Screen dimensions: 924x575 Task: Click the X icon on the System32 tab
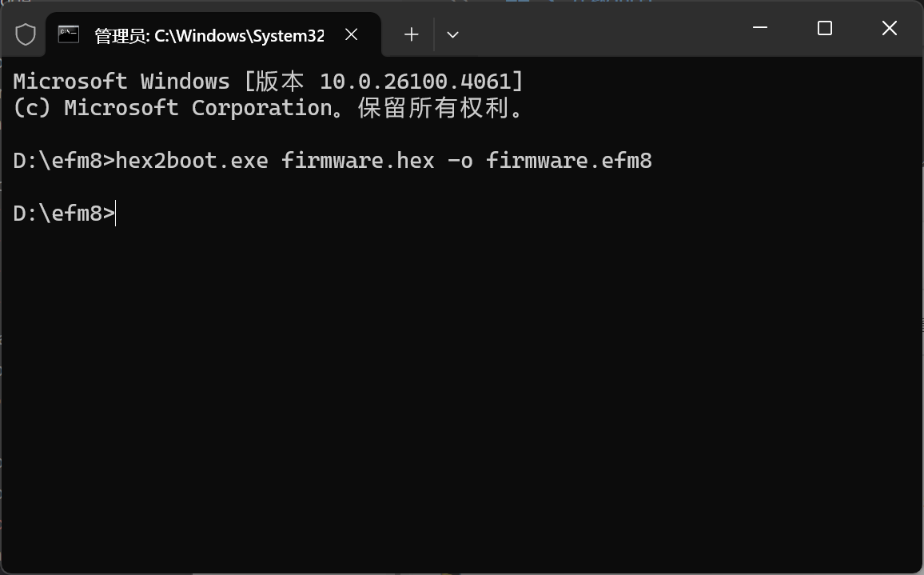click(x=351, y=34)
